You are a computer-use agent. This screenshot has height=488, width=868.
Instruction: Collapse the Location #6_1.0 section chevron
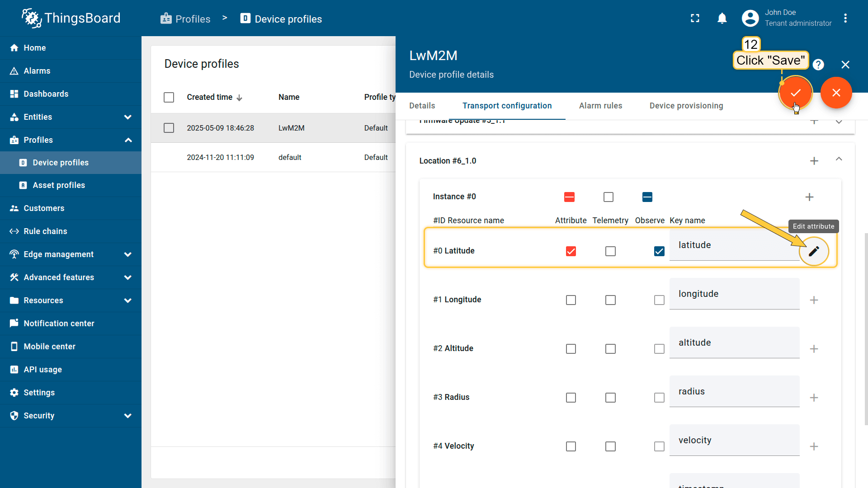[x=839, y=159]
